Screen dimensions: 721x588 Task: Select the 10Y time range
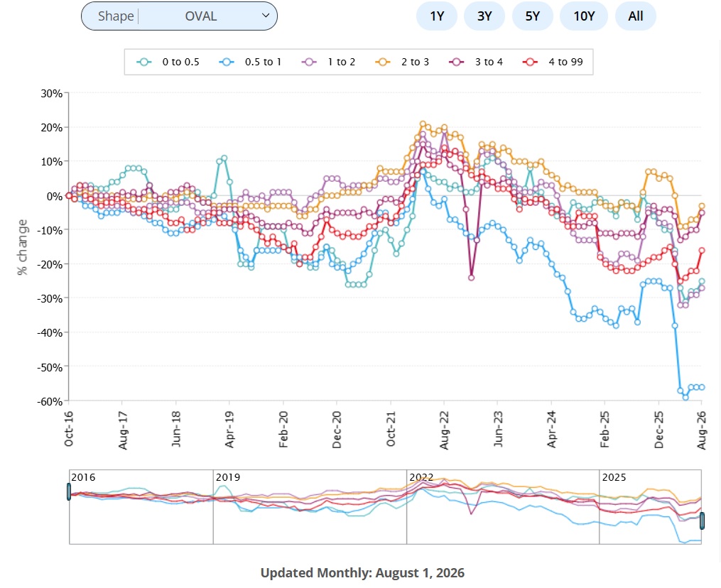(x=583, y=16)
